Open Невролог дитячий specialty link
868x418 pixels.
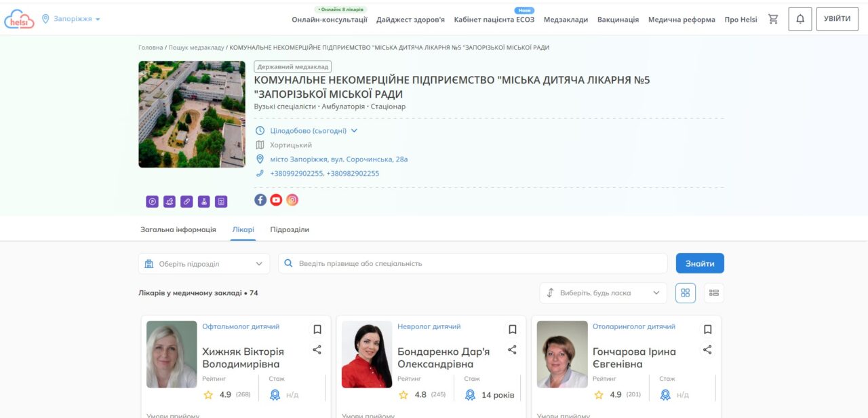429,326
